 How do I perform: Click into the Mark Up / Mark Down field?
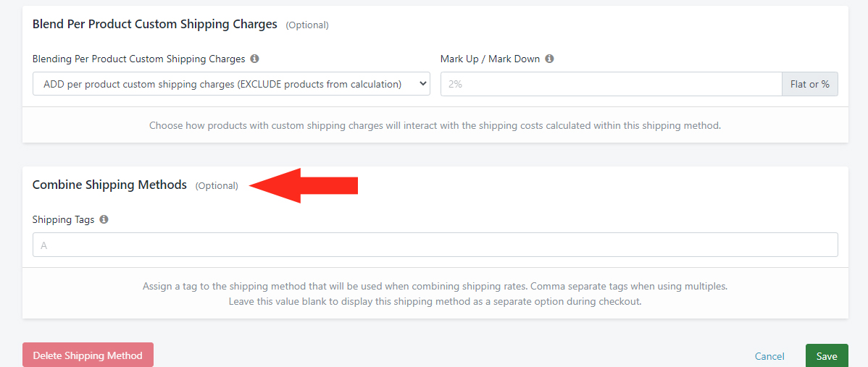coord(611,84)
